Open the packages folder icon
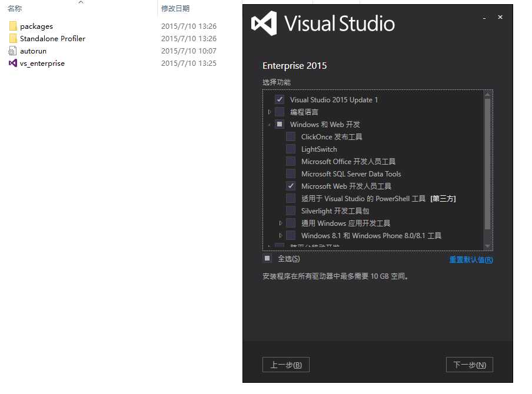This screenshot has height=394, width=532. (x=13, y=26)
